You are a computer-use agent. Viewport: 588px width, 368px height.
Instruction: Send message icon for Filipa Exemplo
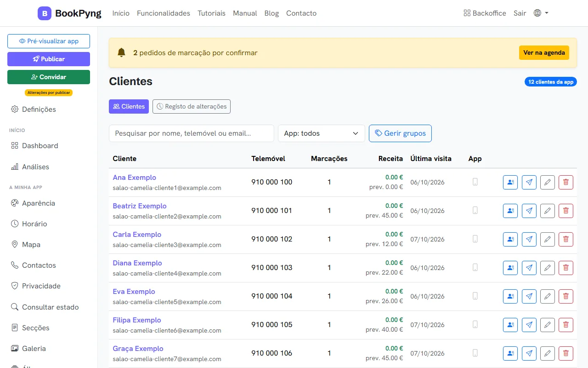[529, 325]
